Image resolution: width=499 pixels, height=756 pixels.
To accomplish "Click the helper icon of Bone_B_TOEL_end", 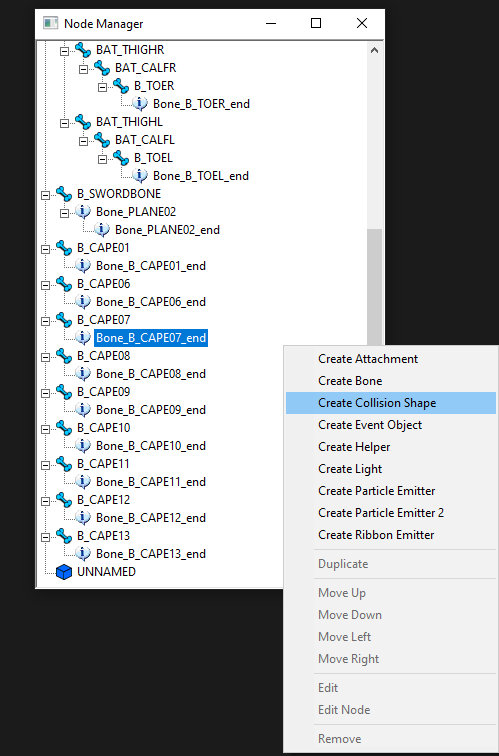I will (x=140, y=176).
